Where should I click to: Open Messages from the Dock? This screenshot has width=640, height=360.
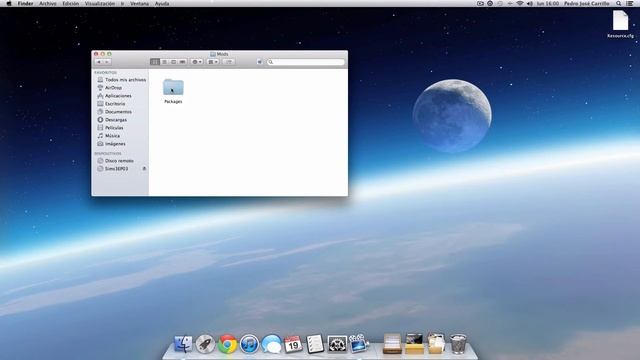coord(271,344)
